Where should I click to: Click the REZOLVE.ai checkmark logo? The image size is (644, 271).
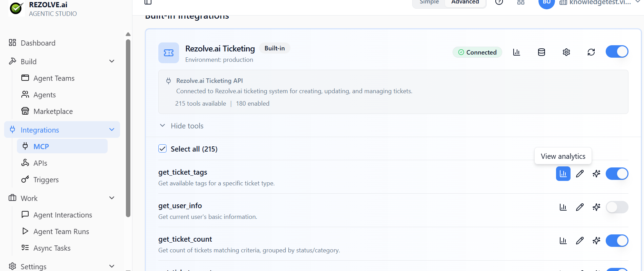(x=16, y=8)
